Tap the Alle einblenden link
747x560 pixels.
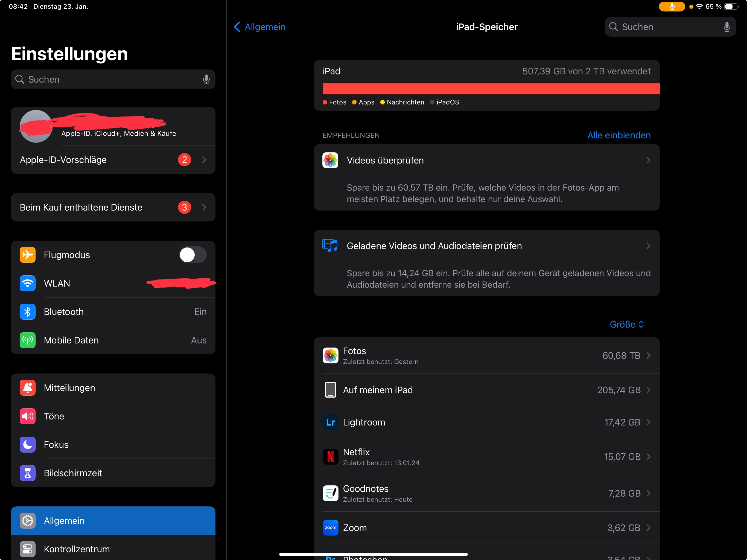tap(619, 135)
